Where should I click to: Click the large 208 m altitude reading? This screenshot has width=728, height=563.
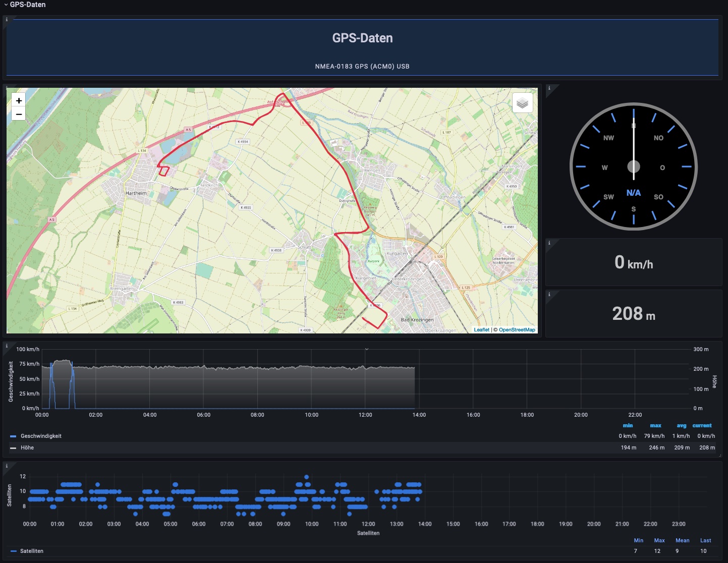click(x=634, y=314)
